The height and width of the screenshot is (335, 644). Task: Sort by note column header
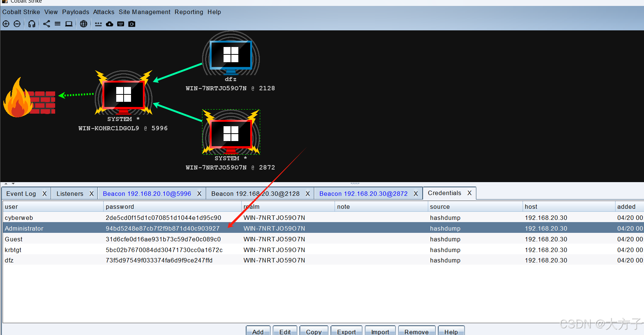[x=381, y=207]
